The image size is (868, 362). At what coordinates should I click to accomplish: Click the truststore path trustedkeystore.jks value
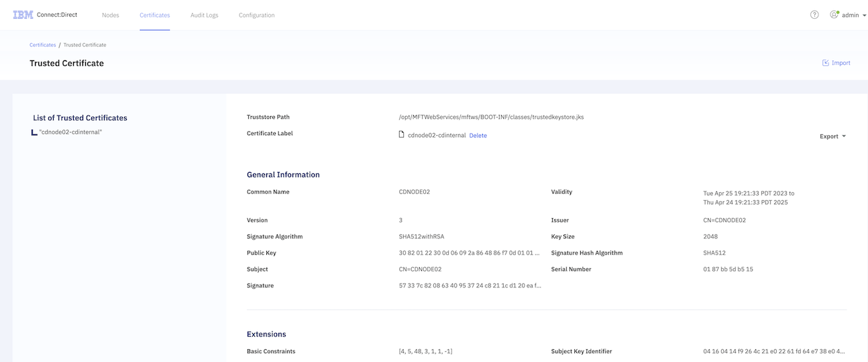click(x=492, y=117)
